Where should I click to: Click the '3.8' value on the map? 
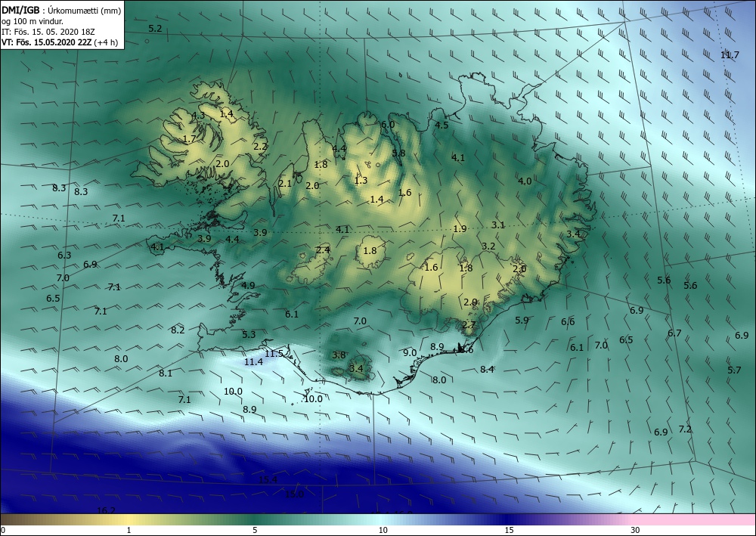coord(339,355)
